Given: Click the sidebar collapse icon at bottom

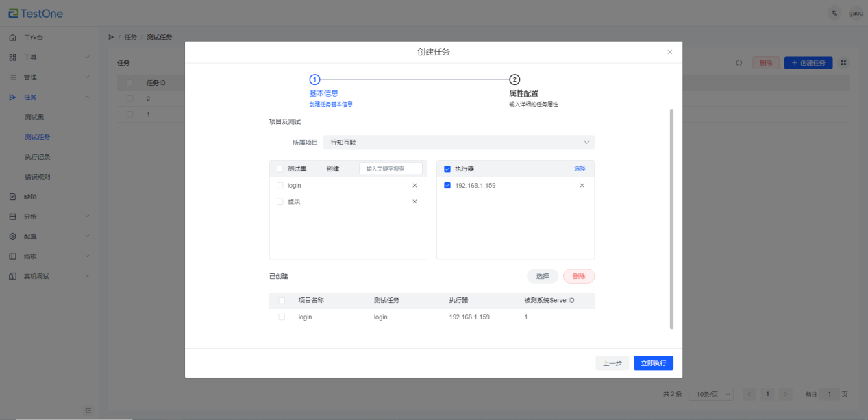Looking at the screenshot, I should 88,410.
